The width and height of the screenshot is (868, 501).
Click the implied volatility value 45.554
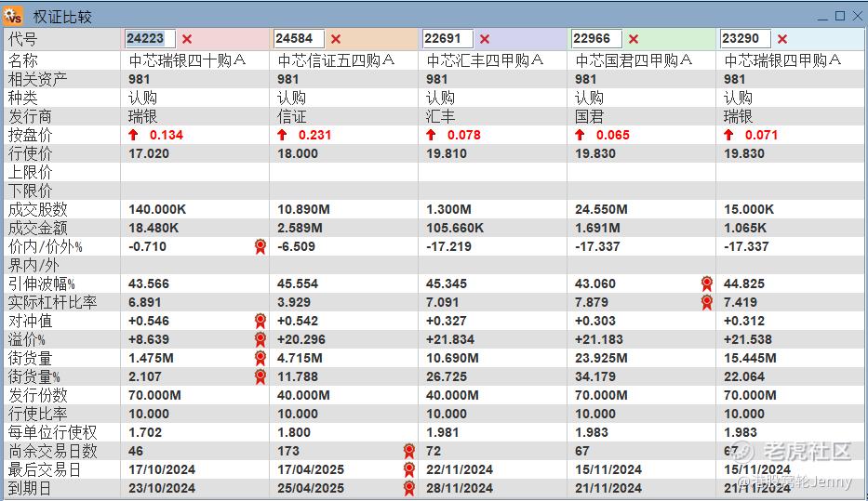(298, 283)
